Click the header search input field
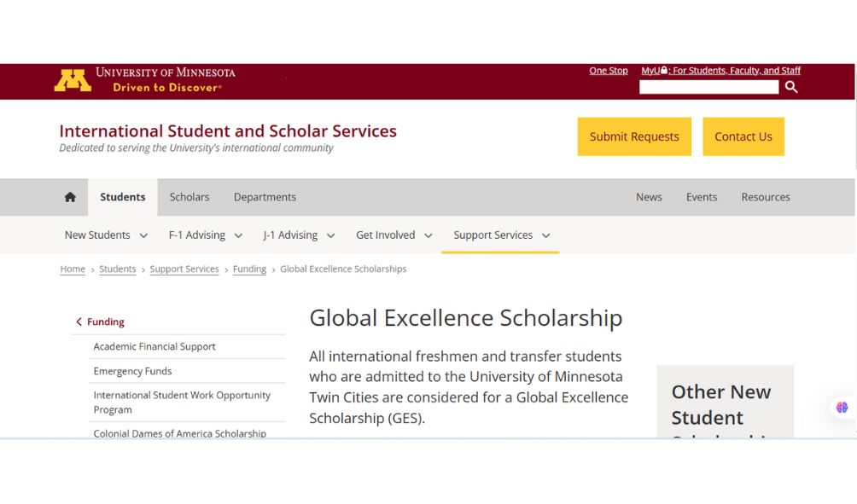This screenshot has width=857, height=504. click(708, 87)
